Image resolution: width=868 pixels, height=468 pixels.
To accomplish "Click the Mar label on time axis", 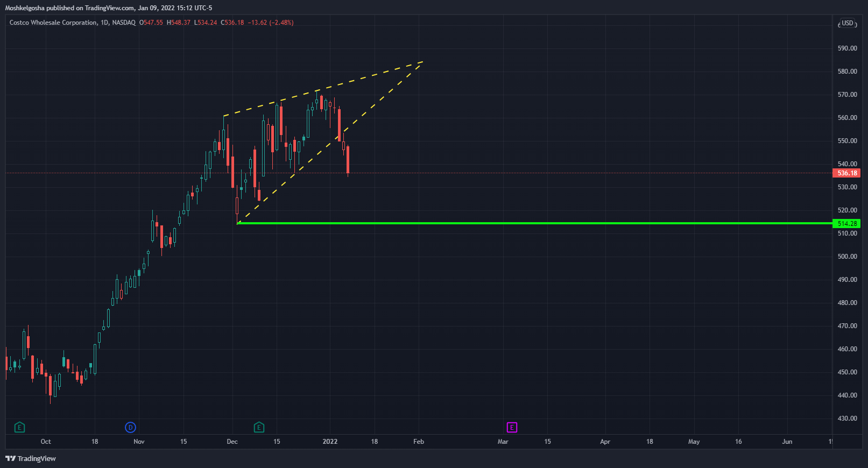I will tap(503, 442).
